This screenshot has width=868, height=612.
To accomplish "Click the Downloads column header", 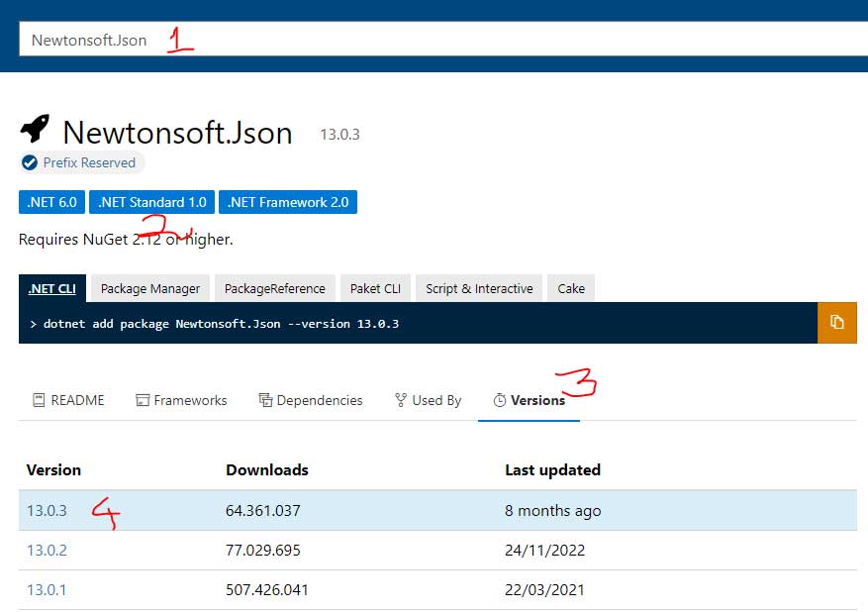I will coord(267,469).
